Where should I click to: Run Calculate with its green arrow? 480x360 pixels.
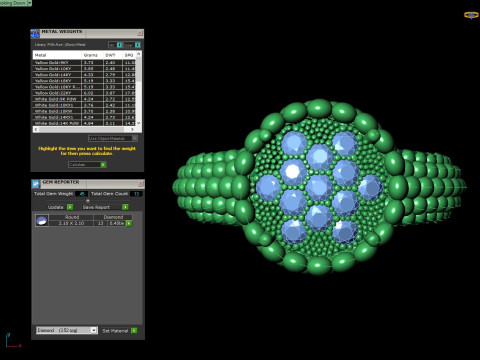103,164
